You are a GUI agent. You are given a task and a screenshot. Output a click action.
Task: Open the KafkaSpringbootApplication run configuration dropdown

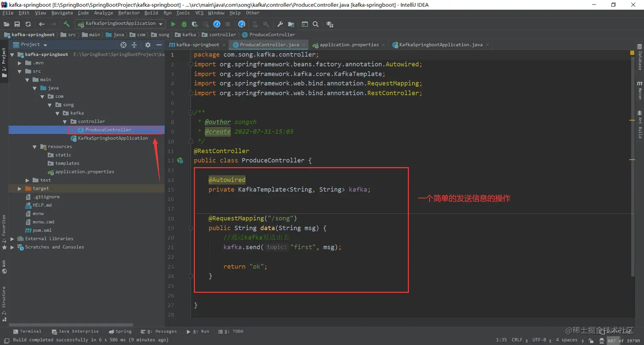coord(120,24)
